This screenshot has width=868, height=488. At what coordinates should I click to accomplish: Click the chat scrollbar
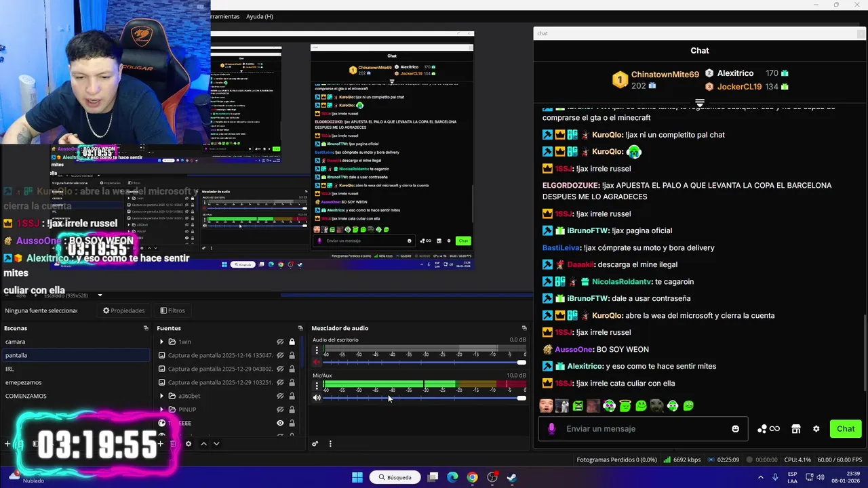point(865,352)
